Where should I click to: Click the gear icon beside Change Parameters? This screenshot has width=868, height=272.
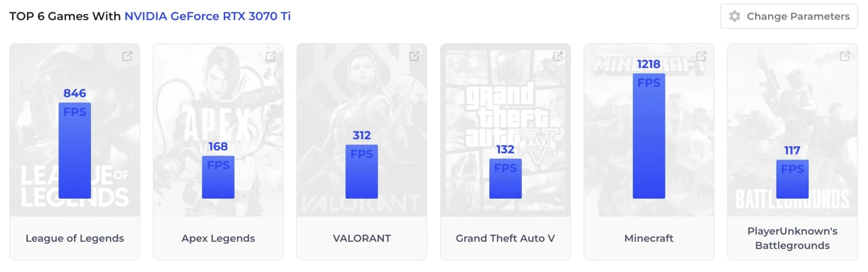tap(734, 16)
